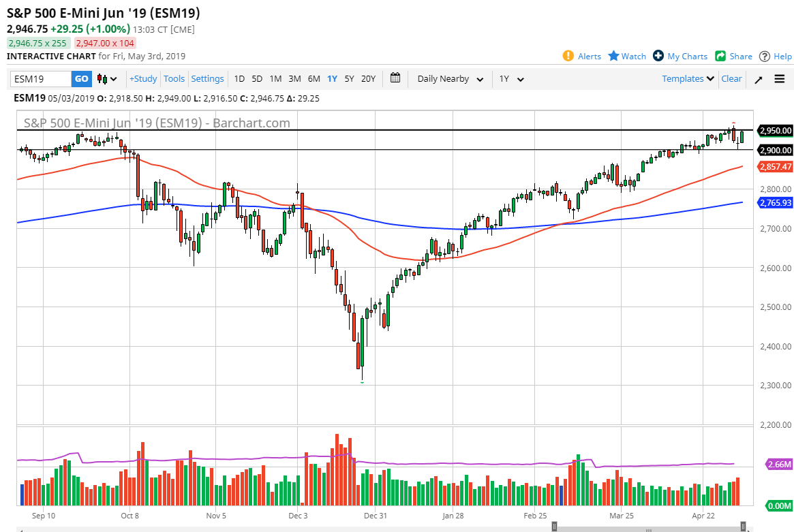Expand the chart type chevron dropdown

(113, 79)
